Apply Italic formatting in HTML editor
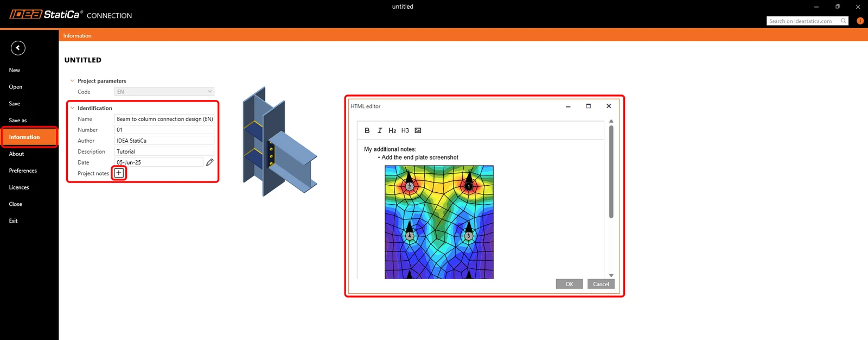 380,130
